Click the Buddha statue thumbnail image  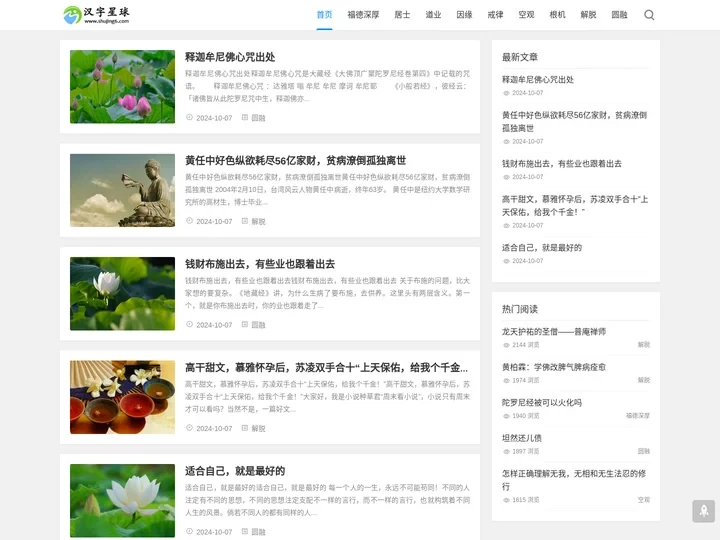coord(122,190)
